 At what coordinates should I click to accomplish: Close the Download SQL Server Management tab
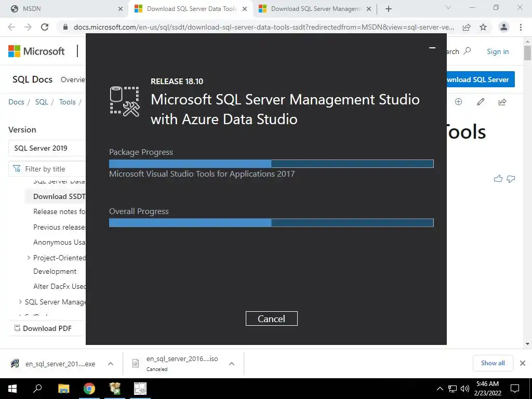369,9
